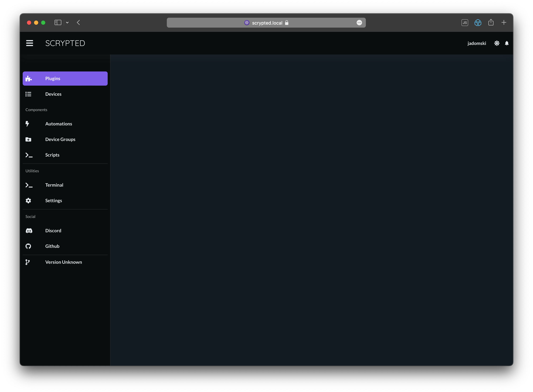The width and height of the screenshot is (533, 392).
Task: Click the Safari share icon
Action: click(x=491, y=22)
